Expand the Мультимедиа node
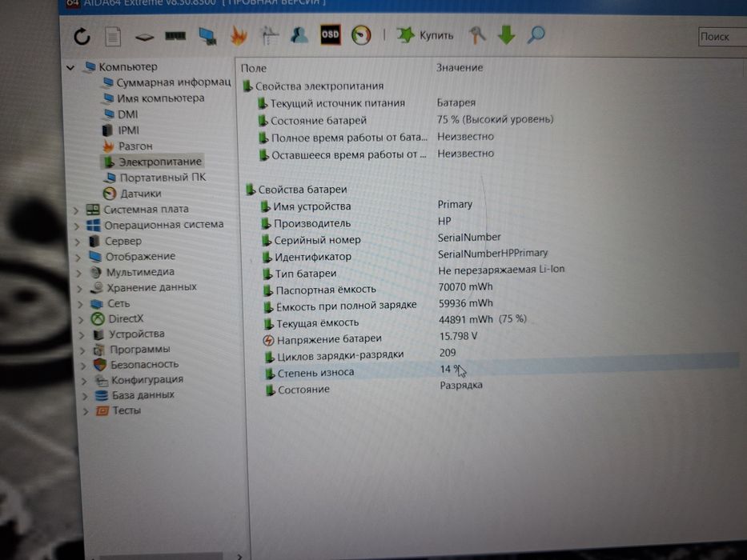The width and height of the screenshot is (747, 560). point(79,274)
